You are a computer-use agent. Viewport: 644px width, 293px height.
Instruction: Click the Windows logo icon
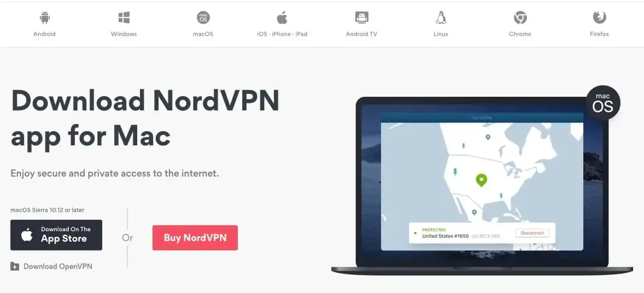124,17
